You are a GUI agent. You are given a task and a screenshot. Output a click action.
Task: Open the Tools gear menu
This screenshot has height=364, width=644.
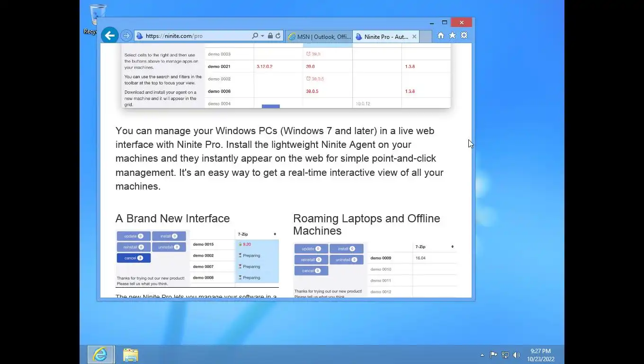click(464, 36)
